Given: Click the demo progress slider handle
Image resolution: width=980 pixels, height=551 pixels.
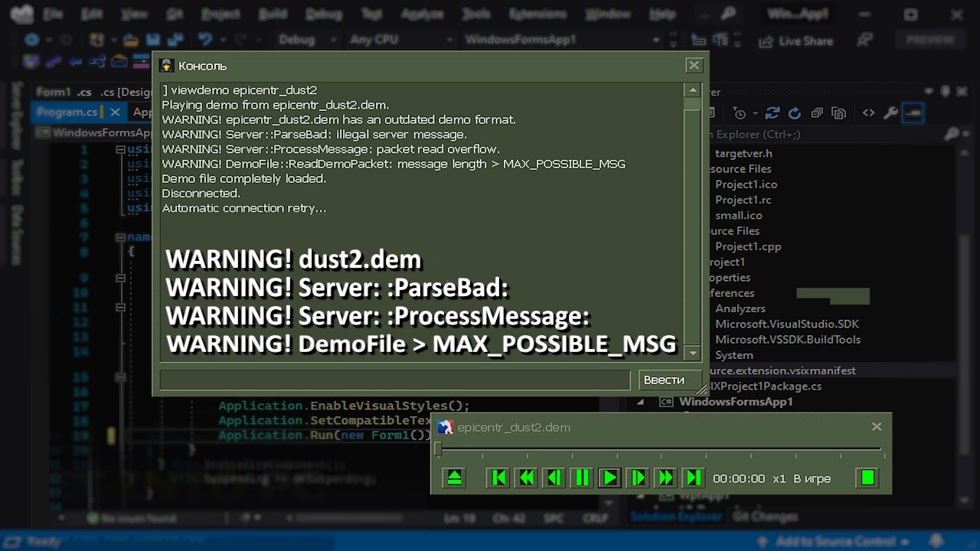Looking at the screenshot, I should click(x=438, y=449).
